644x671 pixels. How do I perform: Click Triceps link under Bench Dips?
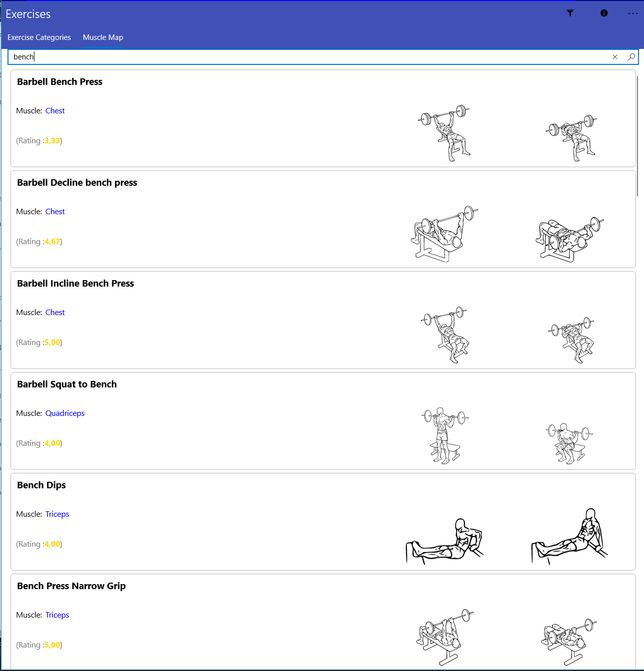click(x=57, y=514)
